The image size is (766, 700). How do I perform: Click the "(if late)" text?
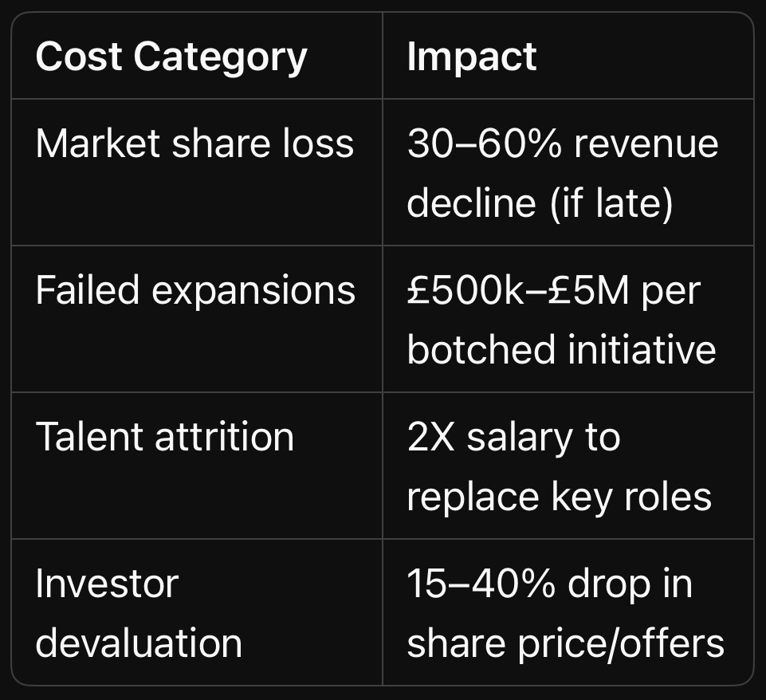(x=611, y=203)
